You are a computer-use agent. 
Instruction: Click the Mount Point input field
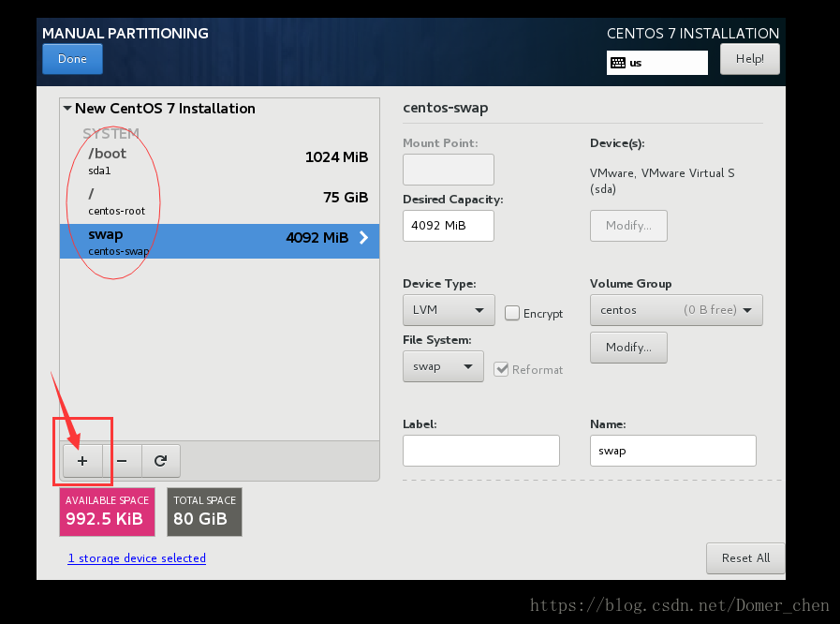[449, 170]
